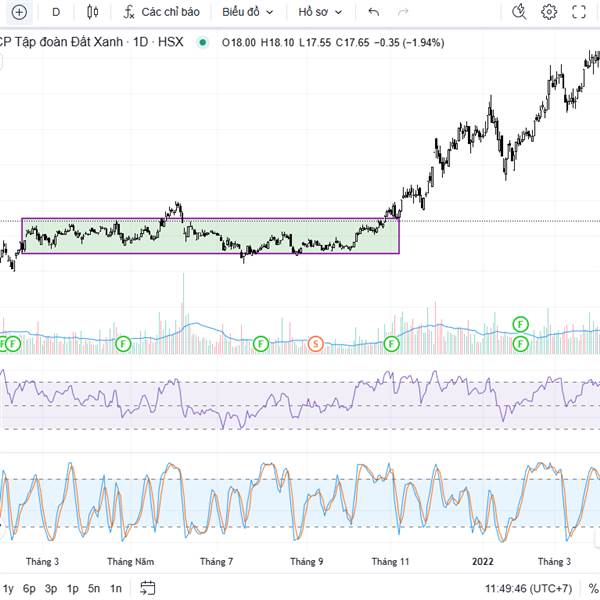Select the 1y time range
This screenshot has width=600, height=600.
point(8,588)
